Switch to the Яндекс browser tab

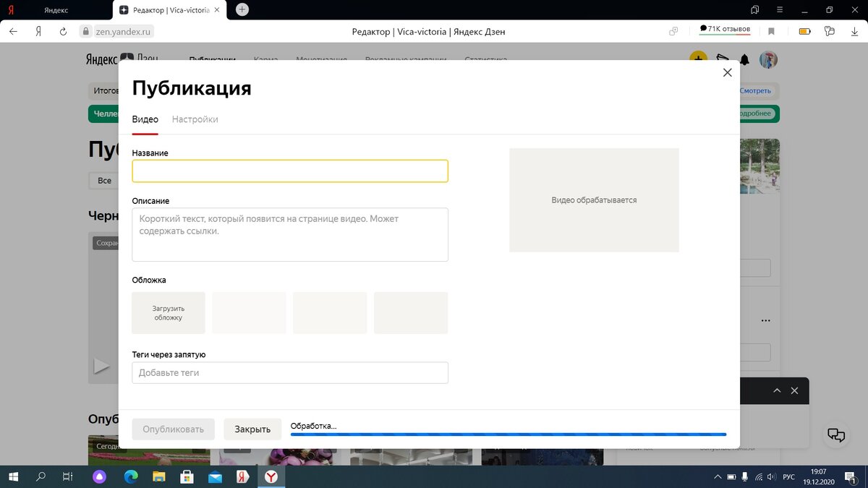(x=56, y=10)
